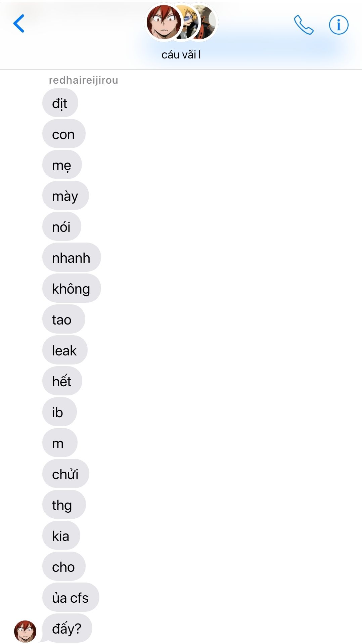Screen dimensions: 362x644
Task: Select the 'hết' message bubble
Action: point(62,381)
